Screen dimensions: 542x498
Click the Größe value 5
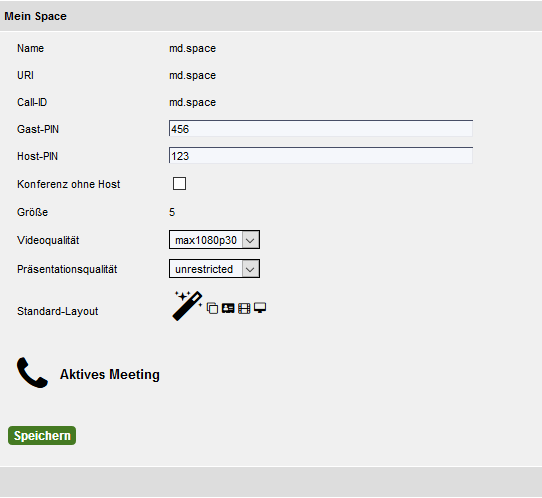[172, 212]
